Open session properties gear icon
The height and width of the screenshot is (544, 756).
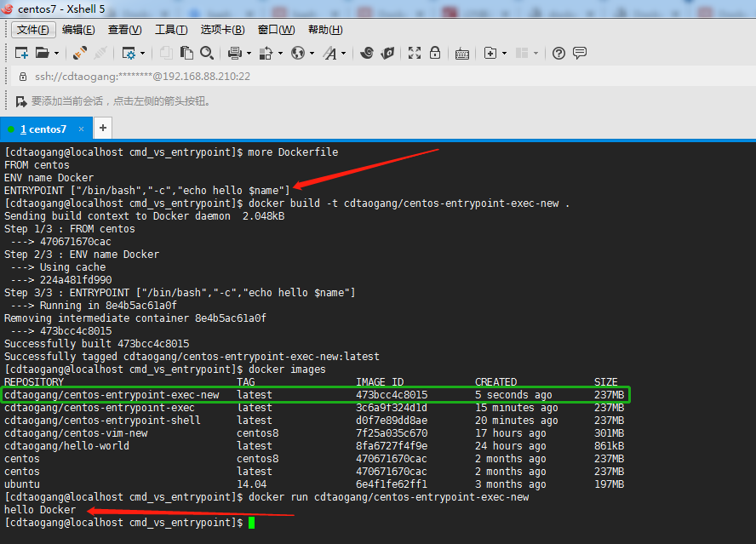[129, 53]
